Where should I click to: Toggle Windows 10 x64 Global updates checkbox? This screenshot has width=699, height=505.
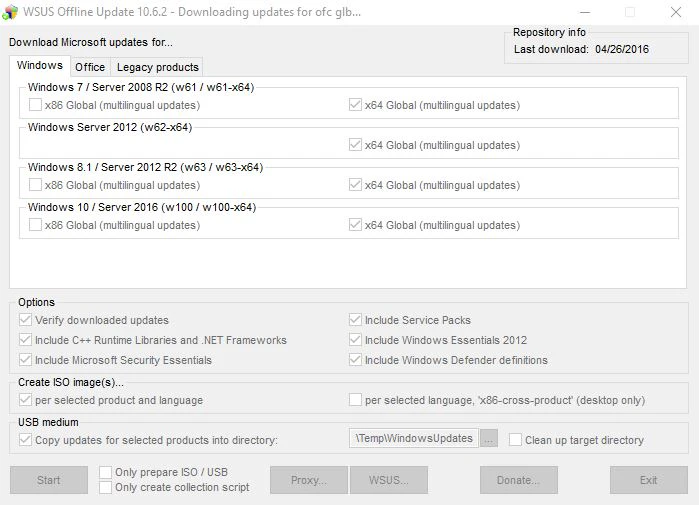pyautogui.click(x=356, y=225)
